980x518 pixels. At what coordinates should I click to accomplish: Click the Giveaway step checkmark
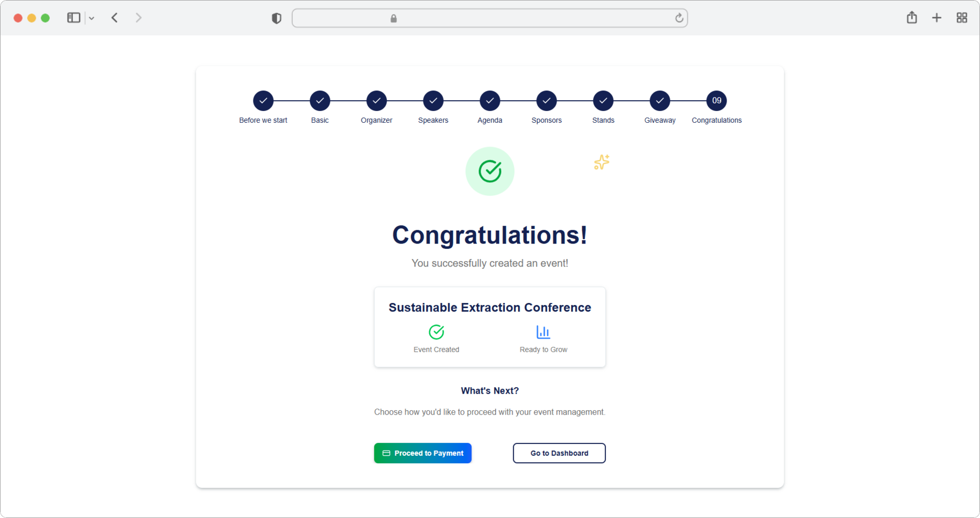click(x=659, y=100)
